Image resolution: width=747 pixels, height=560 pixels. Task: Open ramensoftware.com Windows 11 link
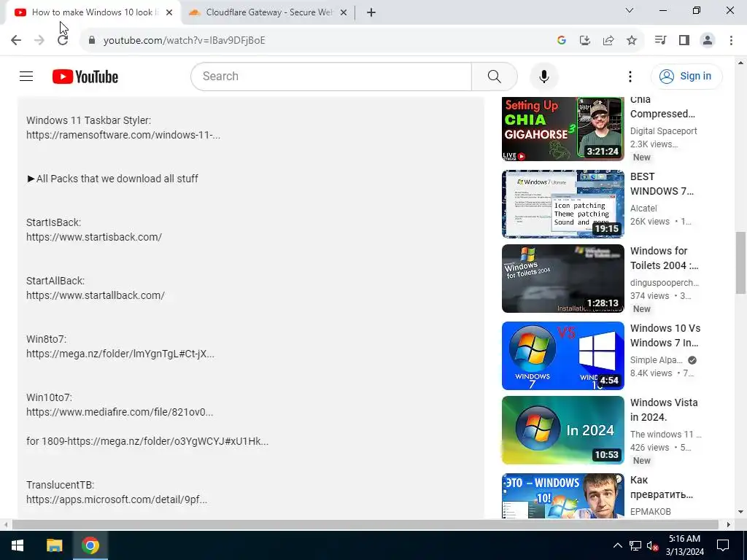point(123,135)
